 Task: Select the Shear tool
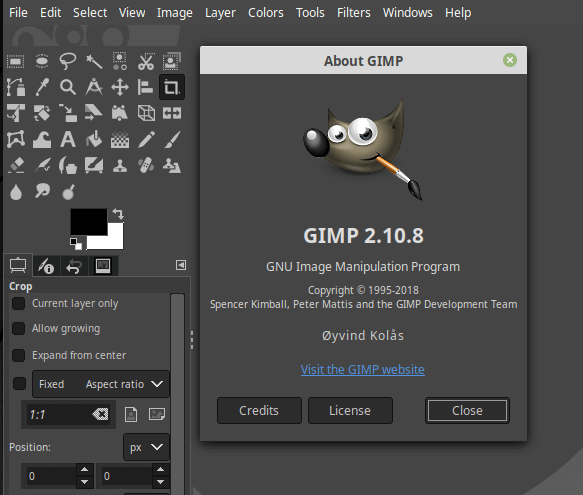(x=94, y=113)
